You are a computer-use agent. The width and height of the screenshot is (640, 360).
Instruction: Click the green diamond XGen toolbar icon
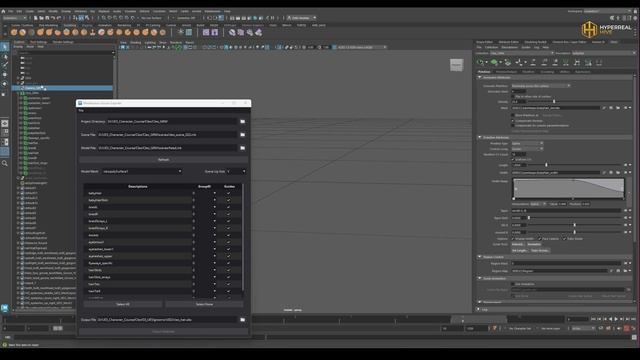tap(494, 62)
